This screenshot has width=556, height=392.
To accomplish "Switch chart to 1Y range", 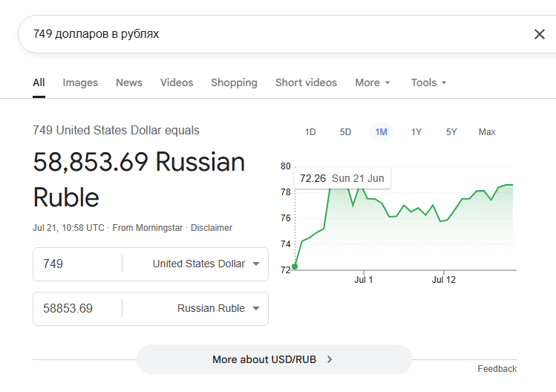I will click(x=416, y=132).
